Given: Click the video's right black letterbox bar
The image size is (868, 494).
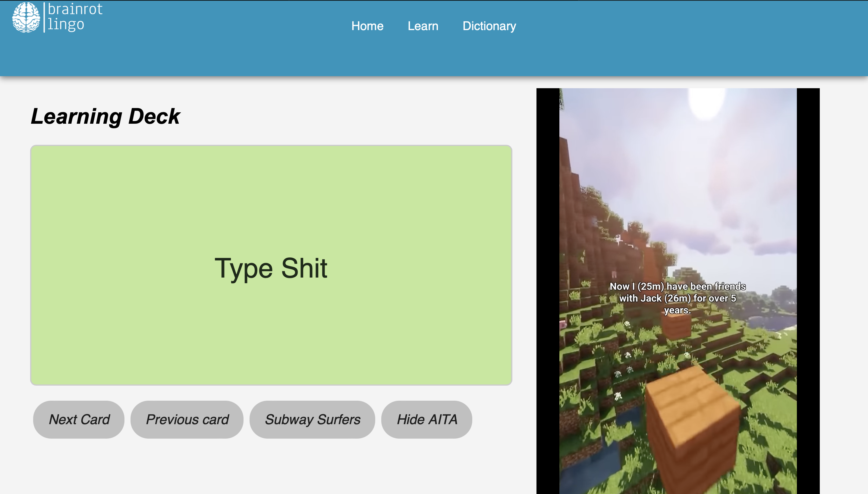Looking at the screenshot, I should point(808,288).
